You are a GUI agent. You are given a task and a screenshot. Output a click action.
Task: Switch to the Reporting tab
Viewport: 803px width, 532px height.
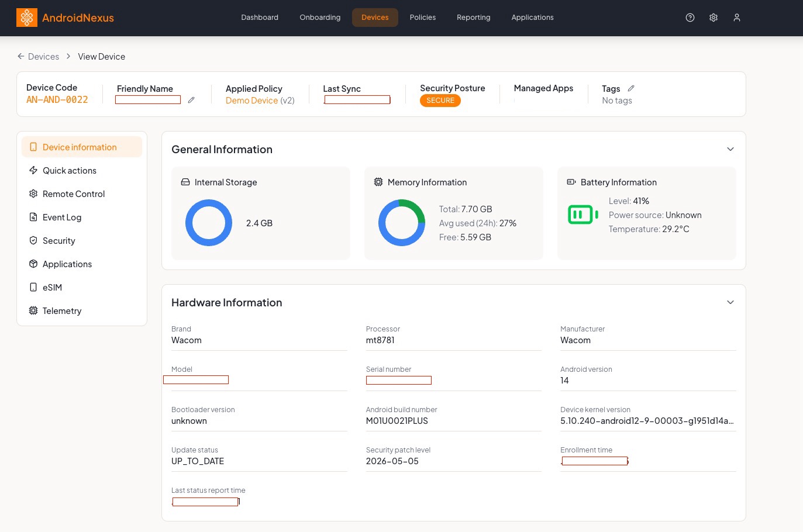474,18
